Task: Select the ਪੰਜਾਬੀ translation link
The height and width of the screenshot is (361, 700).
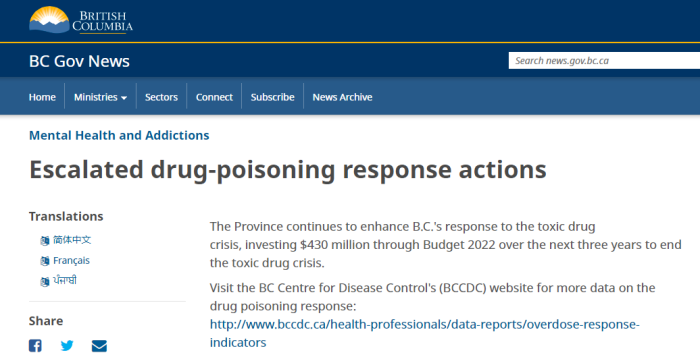Action: [x=65, y=280]
